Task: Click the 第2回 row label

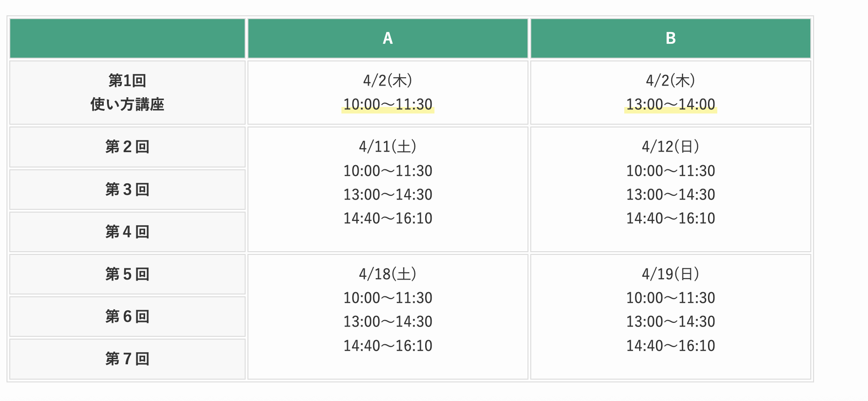Action: pyautogui.click(x=127, y=147)
